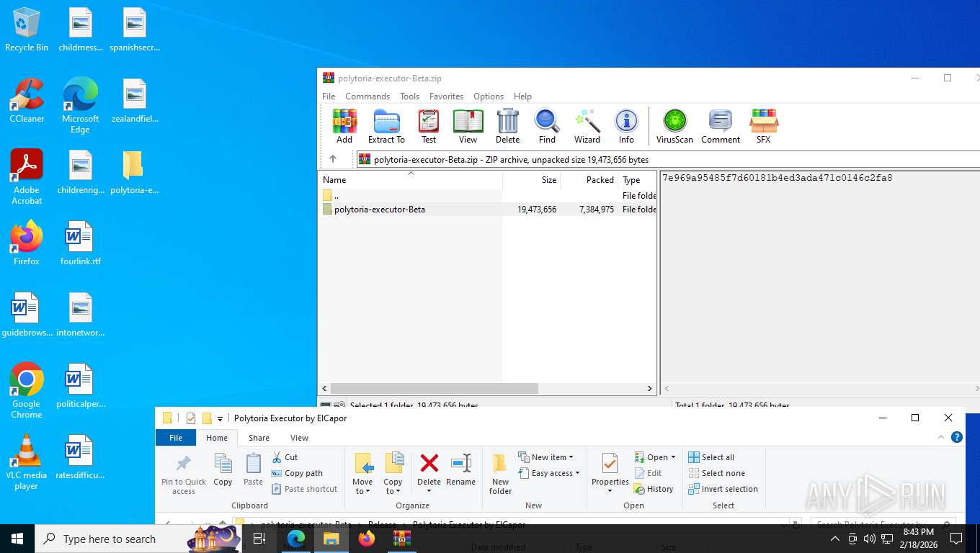Create an SFX archive via toolbar icon
Screen dimensions: 980x553
pyautogui.click(x=763, y=126)
